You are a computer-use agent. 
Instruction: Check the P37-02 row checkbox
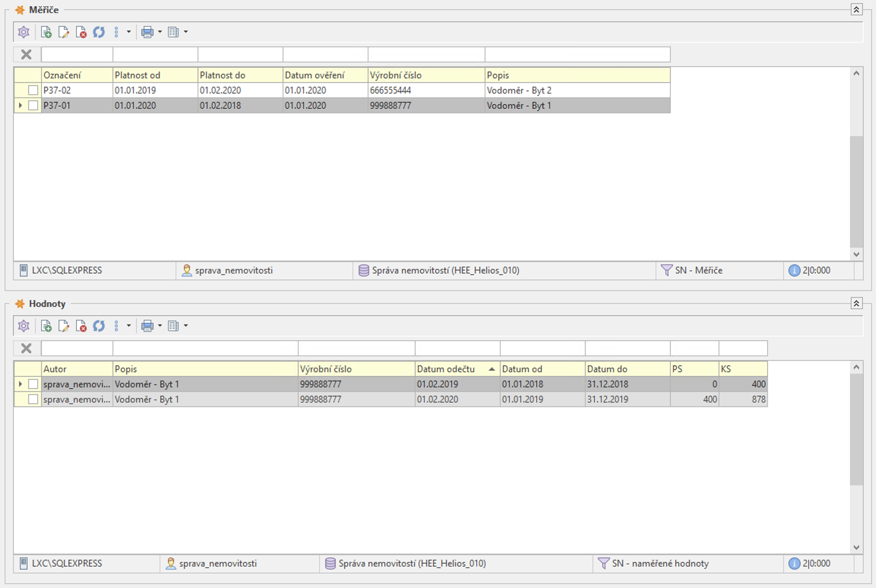33,90
